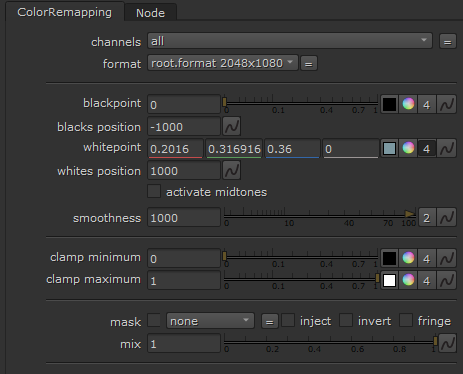
Task: Toggle blackpoint 4-channel button
Action: (427, 105)
